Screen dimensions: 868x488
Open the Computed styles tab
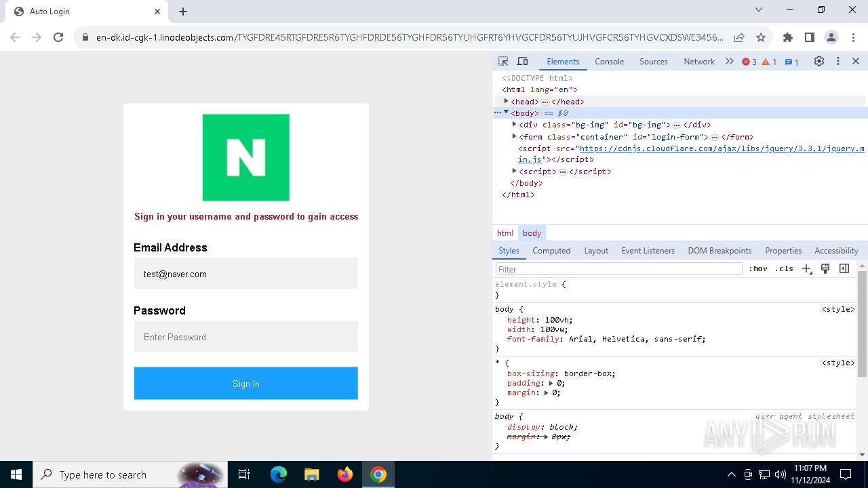point(551,251)
